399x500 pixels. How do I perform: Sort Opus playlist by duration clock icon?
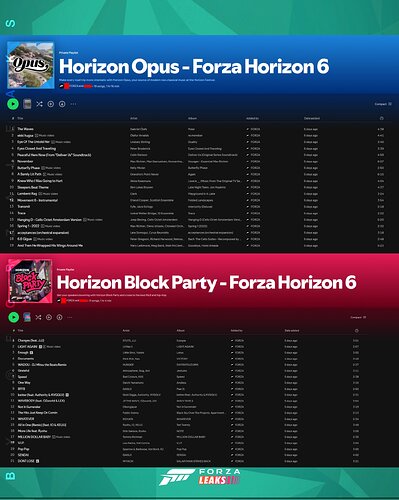pos(381,118)
